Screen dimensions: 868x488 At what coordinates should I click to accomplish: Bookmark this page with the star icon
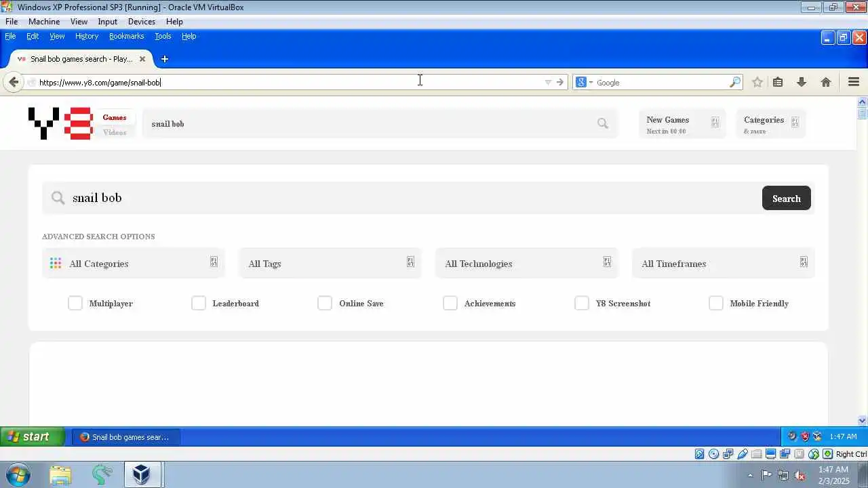click(757, 82)
